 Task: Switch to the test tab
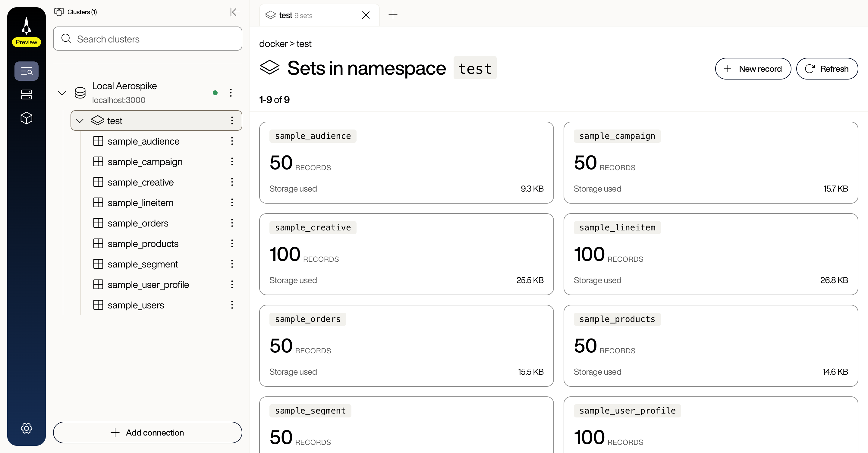point(296,15)
